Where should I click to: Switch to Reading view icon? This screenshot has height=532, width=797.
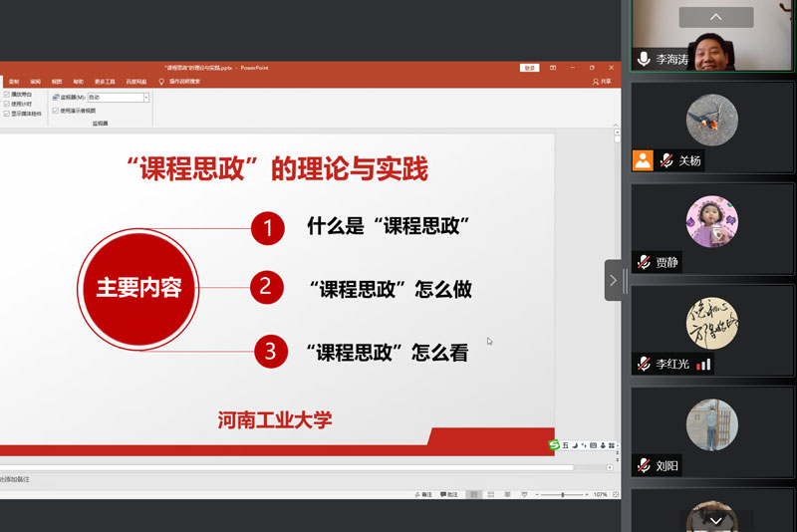point(507,494)
